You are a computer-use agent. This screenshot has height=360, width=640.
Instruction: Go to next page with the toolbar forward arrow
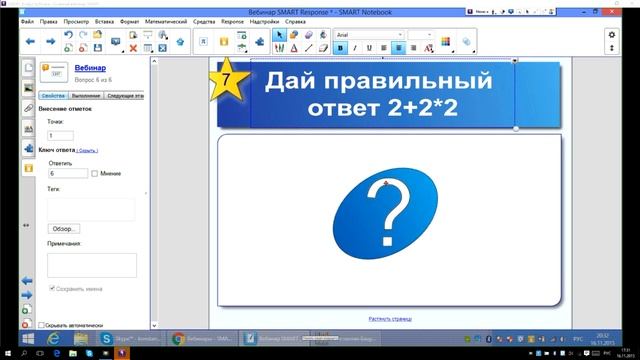click(x=51, y=42)
